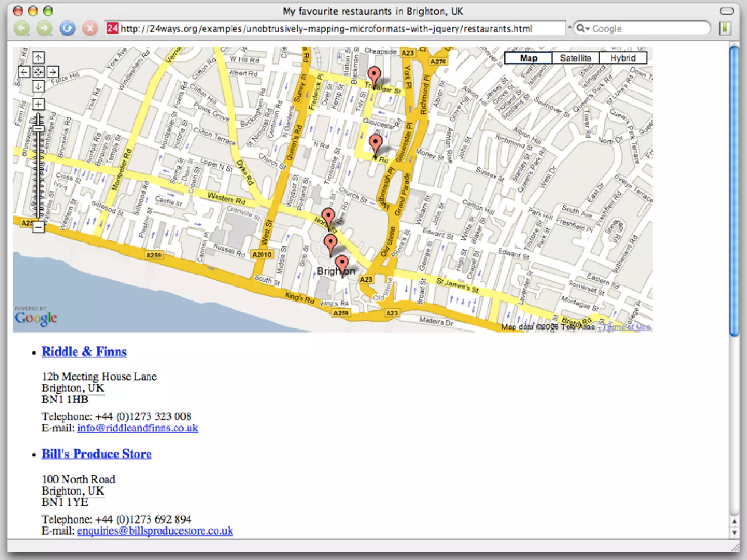Viewport: 747px width, 560px height.
Task: Pan the map up with arrow control
Action: pyautogui.click(x=38, y=58)
